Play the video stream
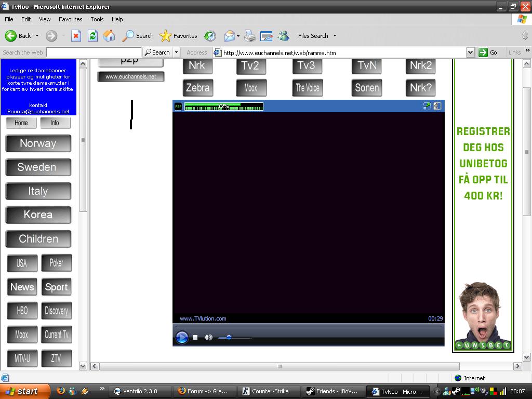This screenshot has width=532, height=399. point(182,337)
